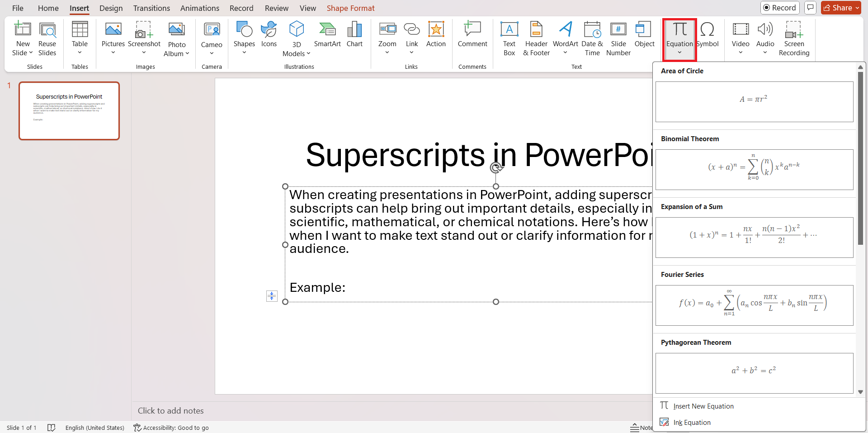The width and height of the screenshot is (868, 433).
Task: Insert the Pythagorean Theorem equation
Action: pos(754,373)
